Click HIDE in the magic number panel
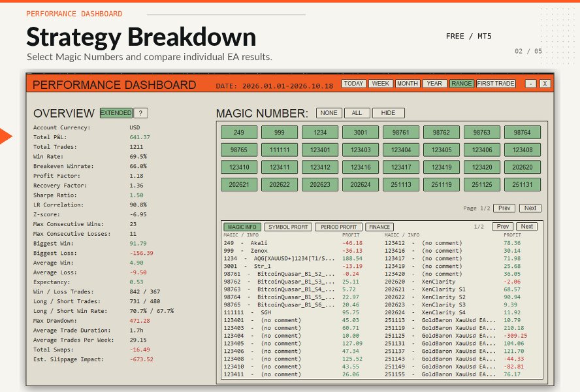 [389, 113]
